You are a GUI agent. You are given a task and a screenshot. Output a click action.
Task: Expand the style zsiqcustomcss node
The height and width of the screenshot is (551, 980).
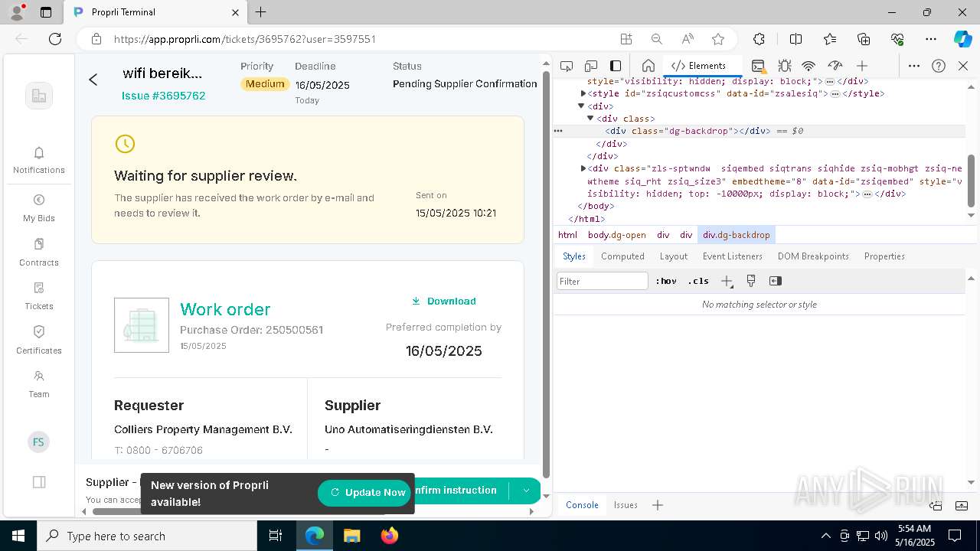coord(583,93)
